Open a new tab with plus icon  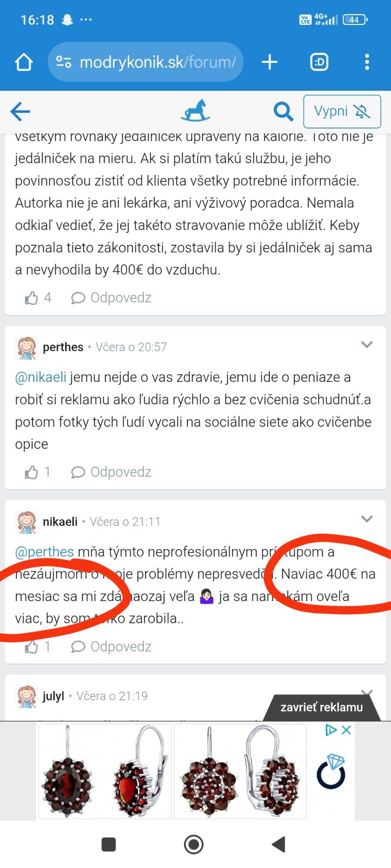[x=269, y=62]
